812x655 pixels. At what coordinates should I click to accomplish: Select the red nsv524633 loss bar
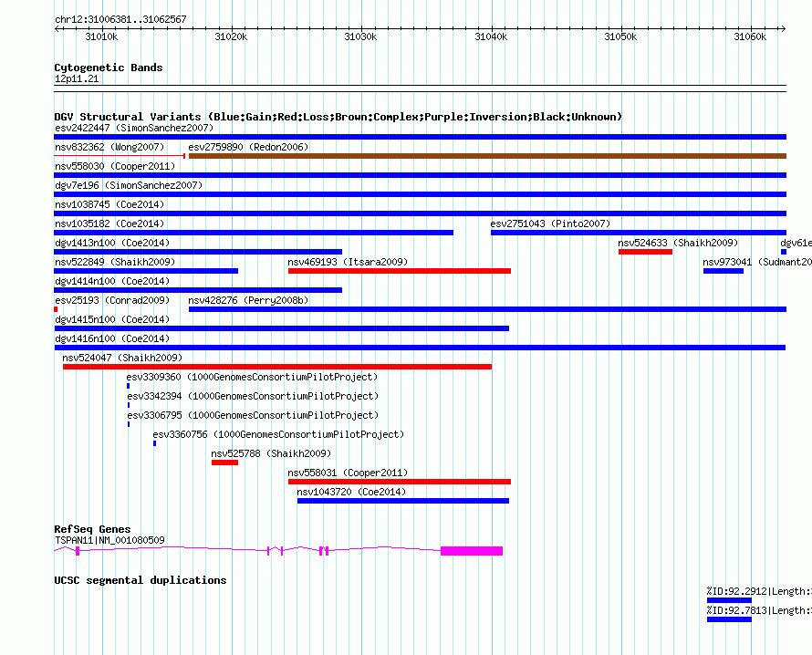[x=645, y=252]
